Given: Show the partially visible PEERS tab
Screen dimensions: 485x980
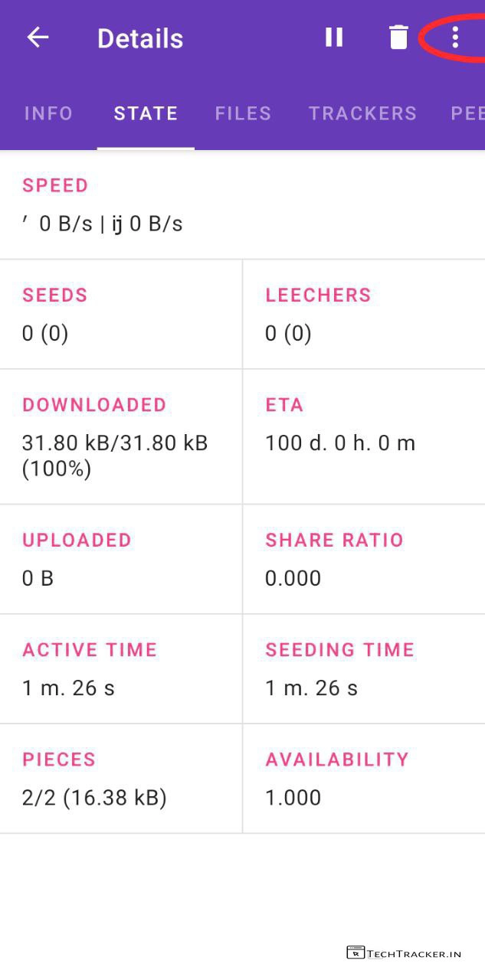Looking at the screenshot, I should [467, 113].
